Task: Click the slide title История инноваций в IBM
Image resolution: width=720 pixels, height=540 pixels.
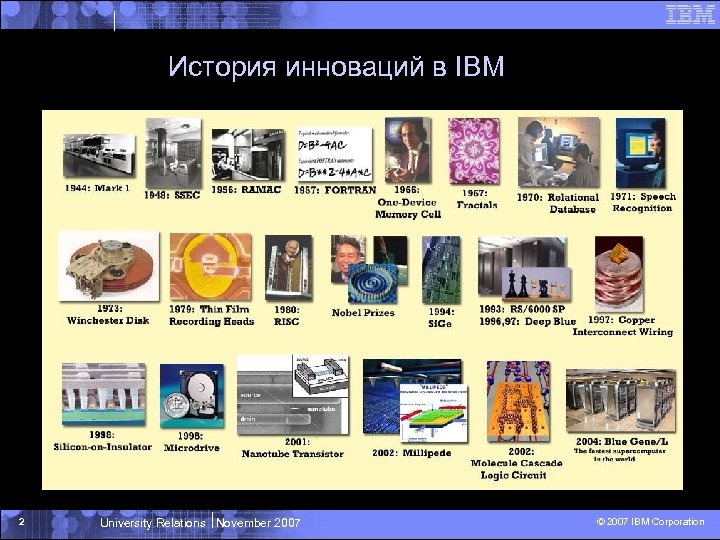Action: pyautogui.click(x=336, y=66)
